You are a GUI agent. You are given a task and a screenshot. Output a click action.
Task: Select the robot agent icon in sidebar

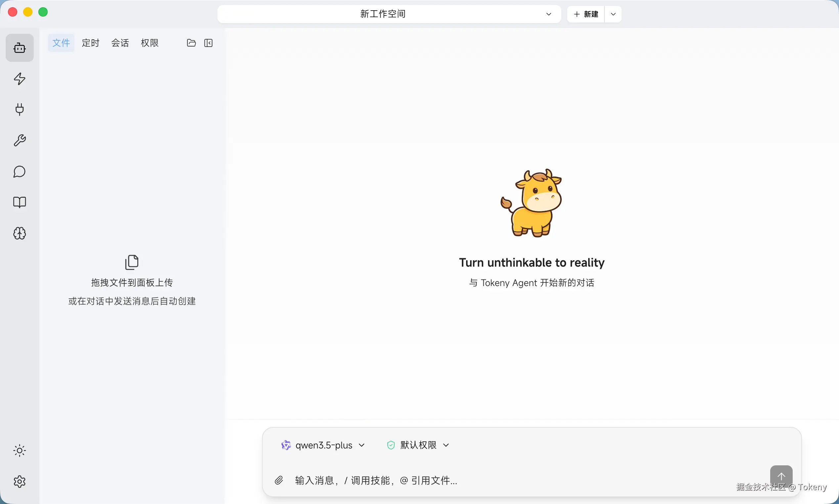(x=20, y=48)
